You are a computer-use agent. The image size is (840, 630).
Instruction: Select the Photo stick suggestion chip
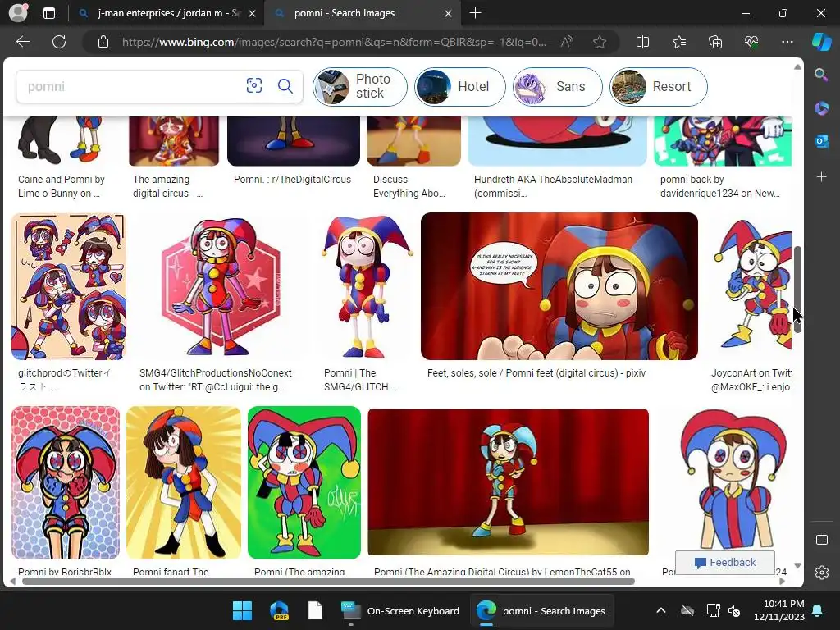pos(360,86)
